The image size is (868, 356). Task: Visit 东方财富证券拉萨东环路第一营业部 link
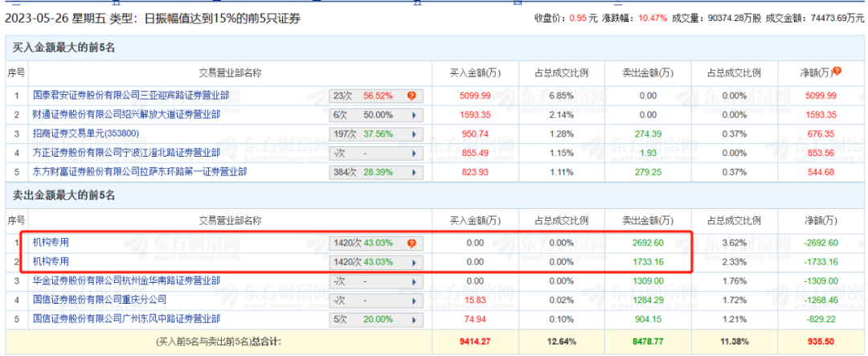[x=139, y=172]
